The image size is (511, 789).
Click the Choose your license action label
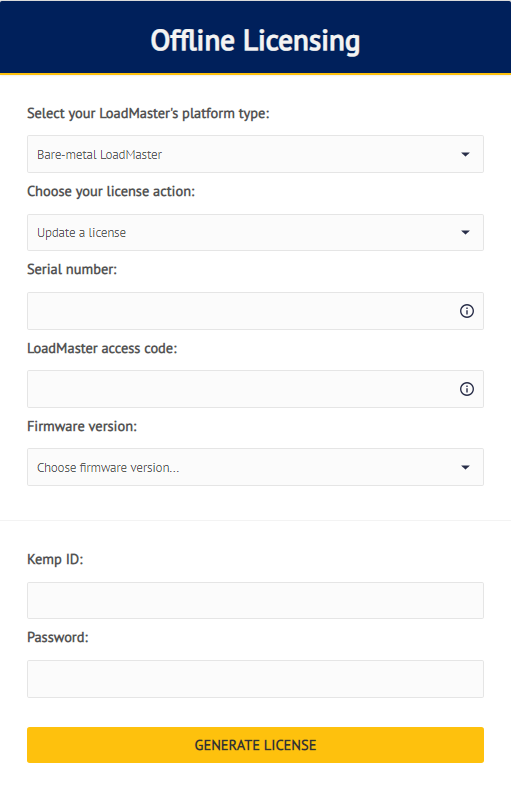pos(111,192)
